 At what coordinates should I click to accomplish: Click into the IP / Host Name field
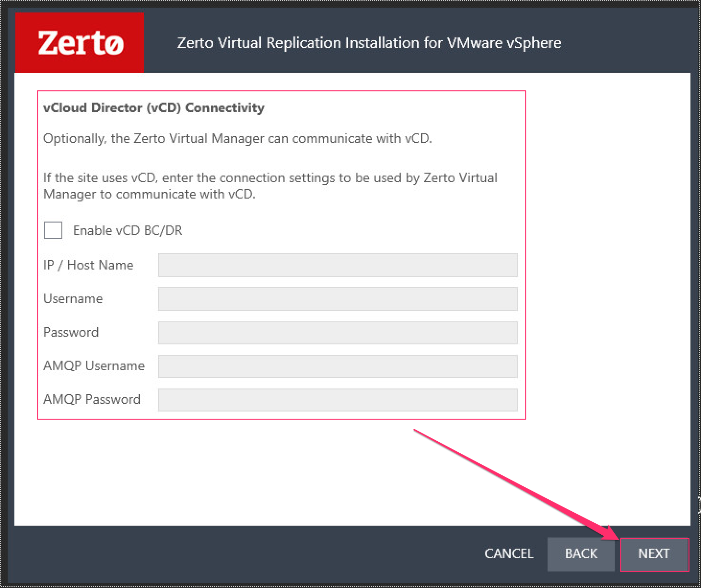point(337,265)
